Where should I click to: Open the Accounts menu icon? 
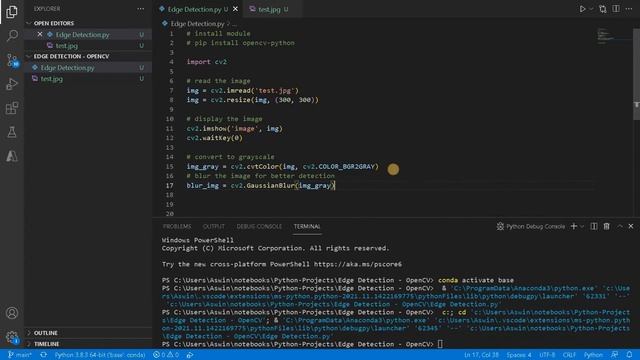(x=12, y=313)
